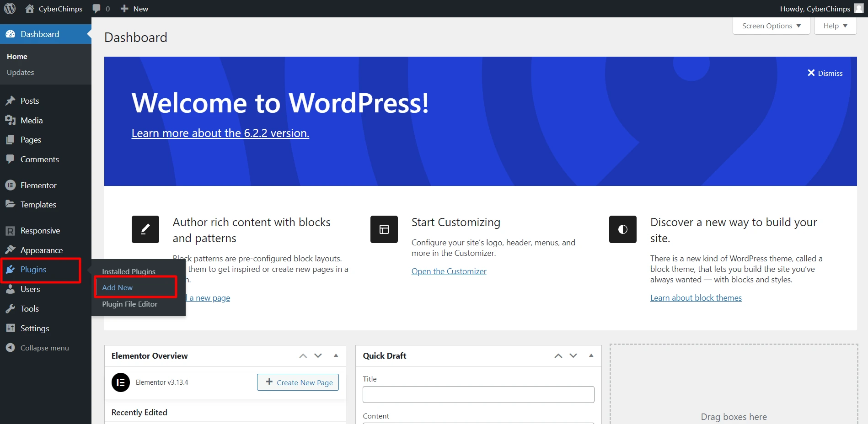The height and width of the screenshot is (424, 868).
Task: Move the Quick Draft widget down
Action: (573, 356)
